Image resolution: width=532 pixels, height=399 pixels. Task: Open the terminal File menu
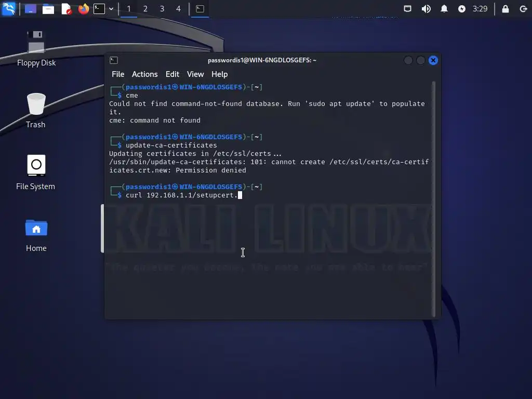118,74
